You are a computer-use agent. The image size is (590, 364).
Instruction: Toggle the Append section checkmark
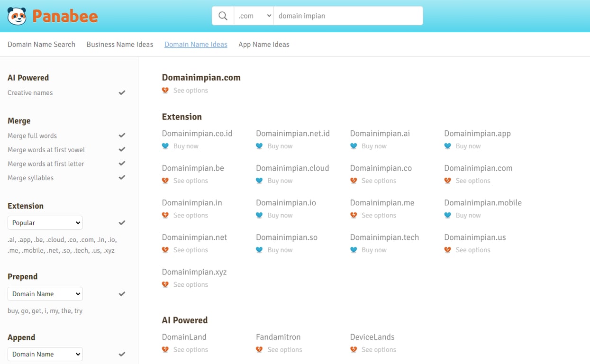pos(122,354)
